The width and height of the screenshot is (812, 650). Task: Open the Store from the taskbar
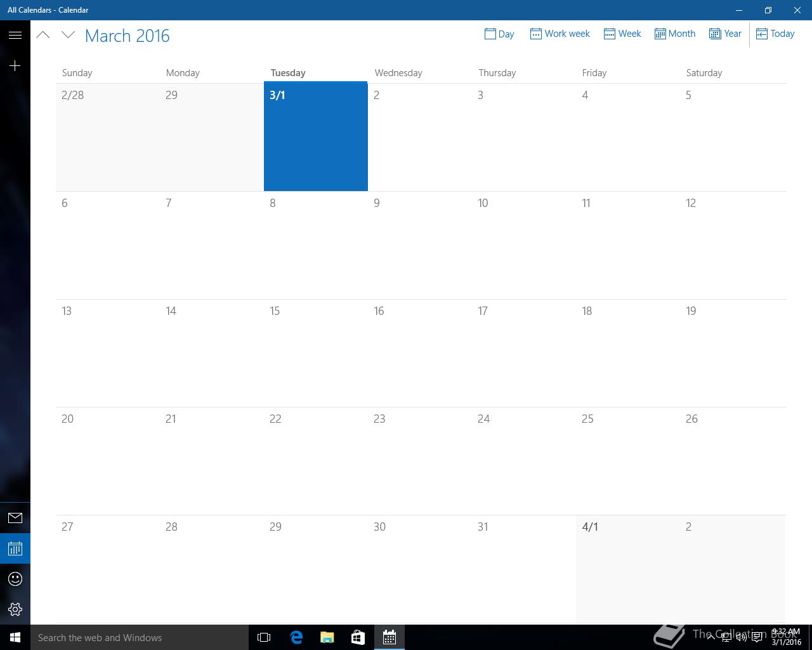click(x=358, y=637)
